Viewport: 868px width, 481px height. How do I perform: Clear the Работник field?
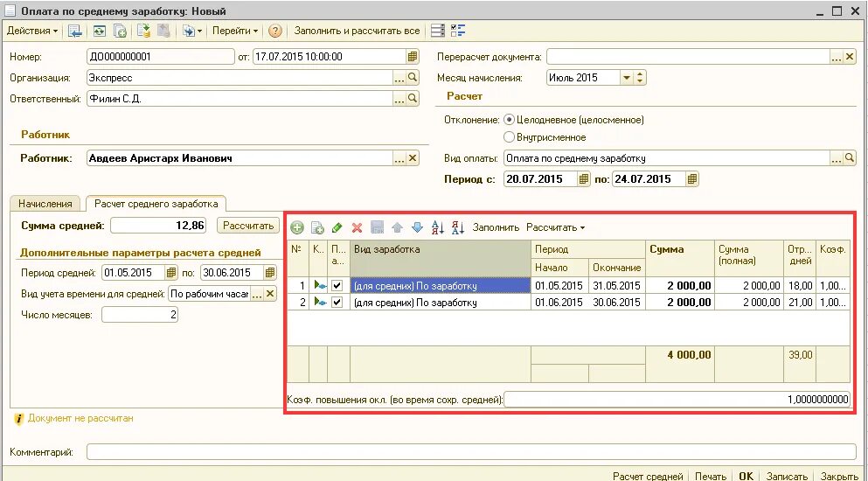click(413, 158)
